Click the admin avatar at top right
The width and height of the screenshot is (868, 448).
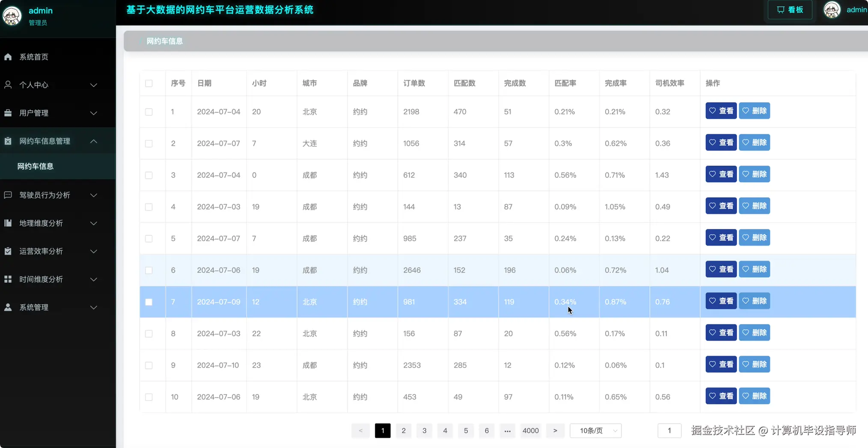(x=832, y=10)
